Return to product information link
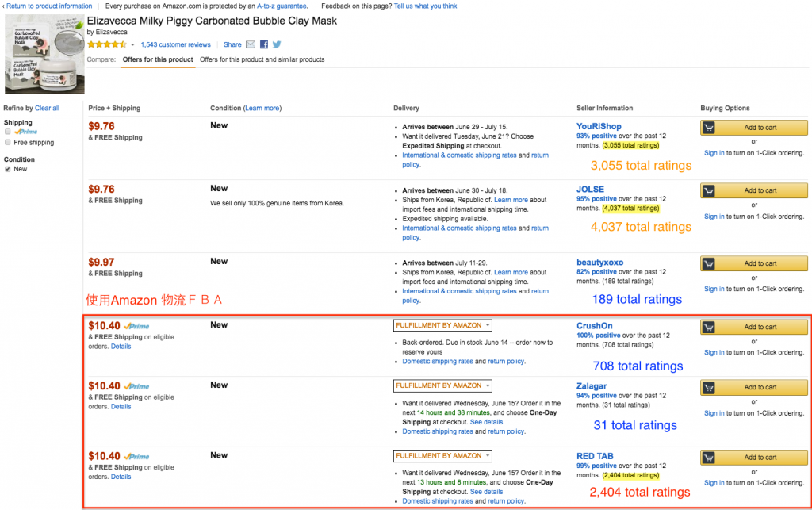Viewport: 812px width, 510px height. click(49, 6)
